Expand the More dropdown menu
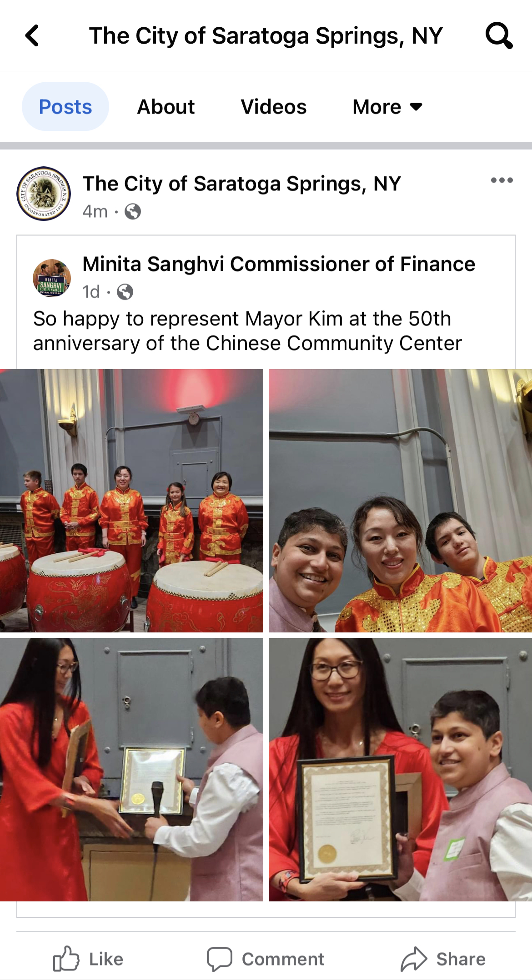Viewport: 532px width, 980px height. [x=387, y=107]
